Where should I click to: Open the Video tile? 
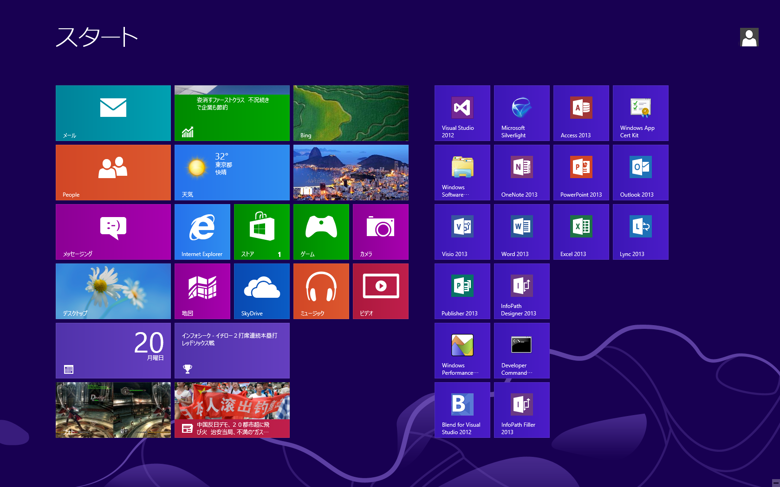[381, 291]
